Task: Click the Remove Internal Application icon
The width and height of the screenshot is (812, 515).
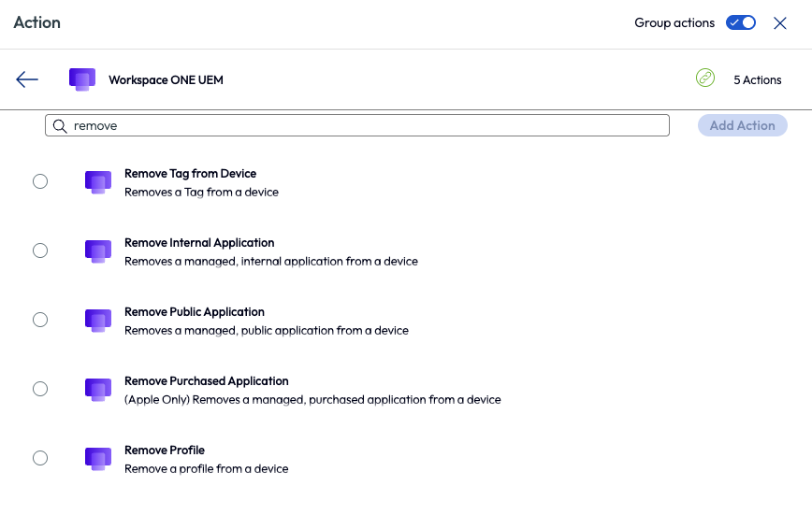Action: [98, 251]
